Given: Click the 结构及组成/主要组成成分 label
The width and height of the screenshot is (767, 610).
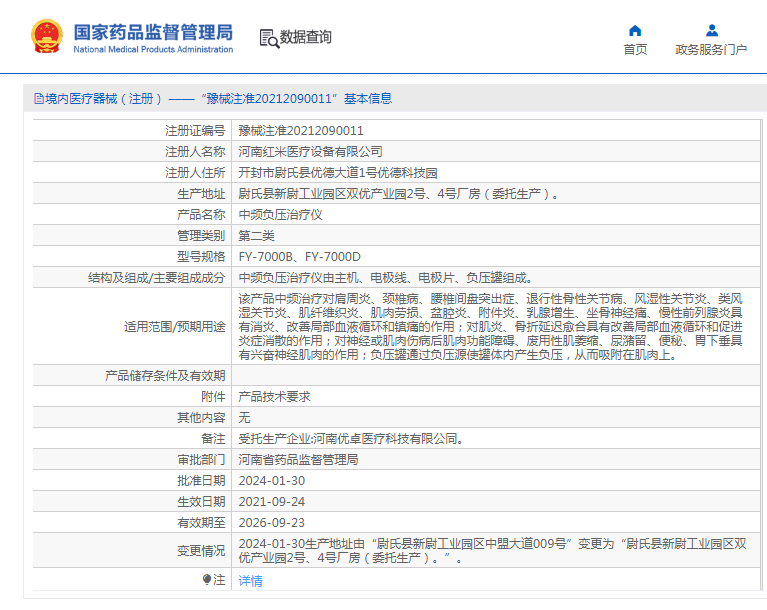Looking at the screenshot, I should point(157,278).
